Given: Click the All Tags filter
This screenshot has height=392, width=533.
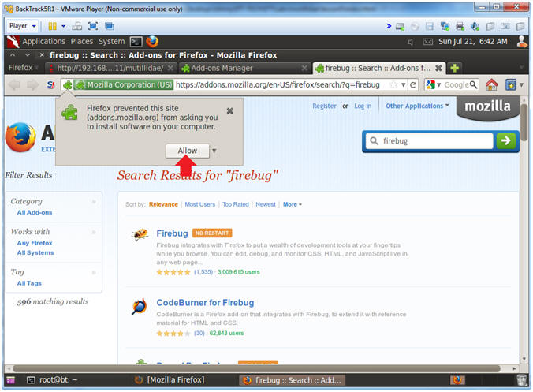Looking at the screenshot, I should pos(29,283).
